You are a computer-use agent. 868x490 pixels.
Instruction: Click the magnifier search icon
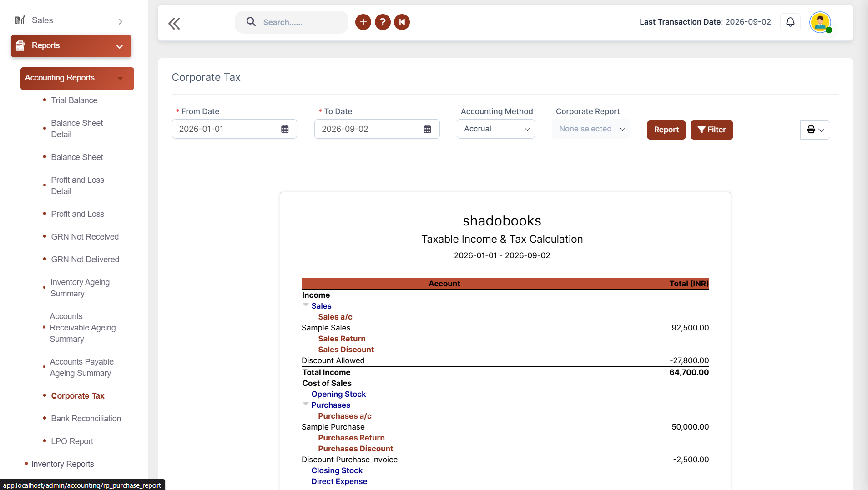coord(251,22)
